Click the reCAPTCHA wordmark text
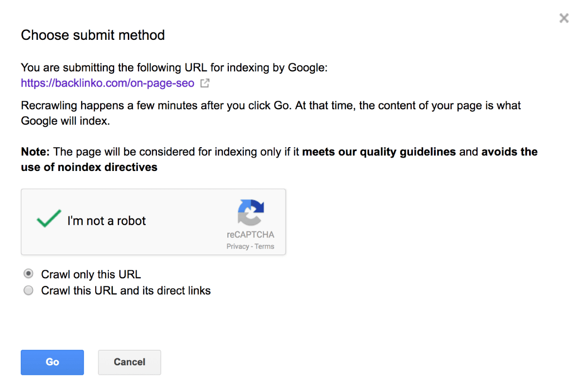This screenshot has width=583, height=392. (251, 235)
